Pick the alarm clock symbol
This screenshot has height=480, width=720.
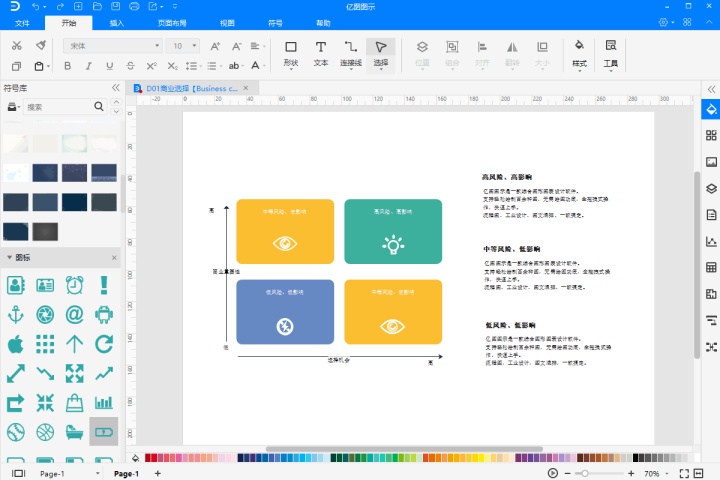74,285
